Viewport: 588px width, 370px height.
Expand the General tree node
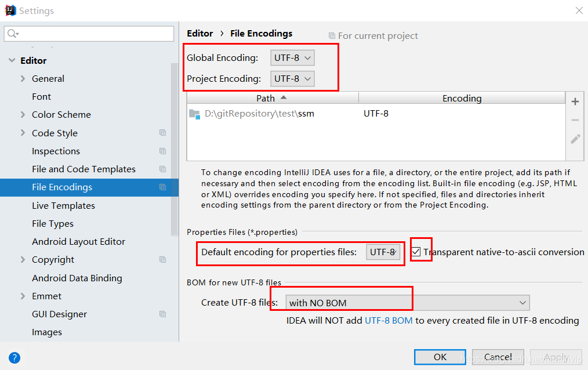pyautogui.click(x=23, y=78)
